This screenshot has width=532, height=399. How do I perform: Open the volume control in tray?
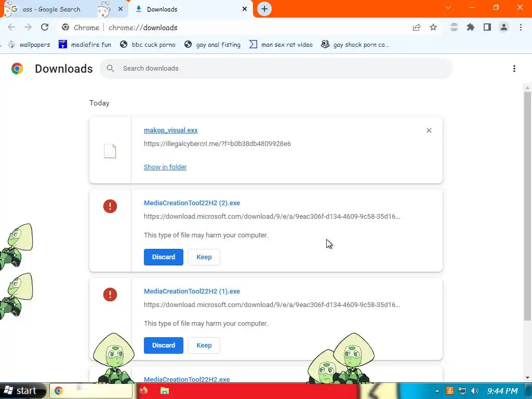(475, 391)
